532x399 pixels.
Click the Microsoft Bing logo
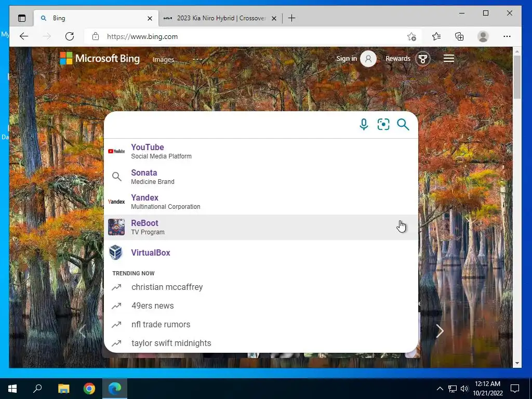pyautogui.click(x=100, y=58)
